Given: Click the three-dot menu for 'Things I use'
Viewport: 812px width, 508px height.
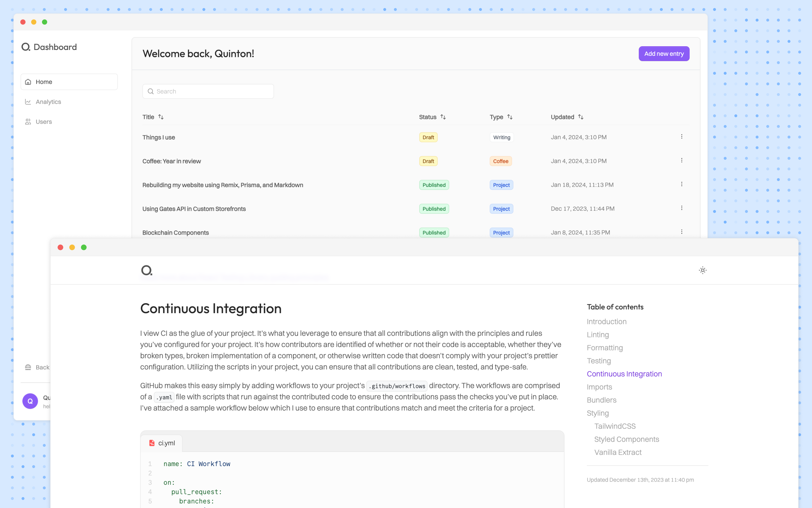Looking at the screenshot, I should pyautogui.click(x=682, y=136).
